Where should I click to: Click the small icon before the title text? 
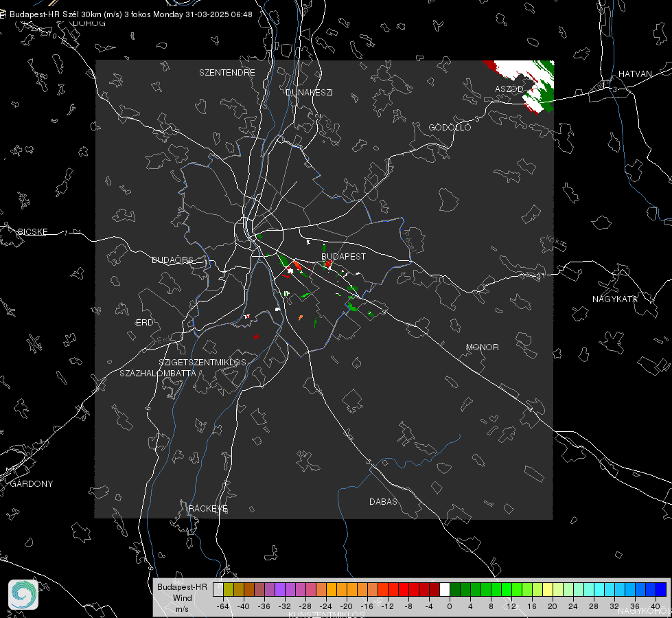click(3, 14)
